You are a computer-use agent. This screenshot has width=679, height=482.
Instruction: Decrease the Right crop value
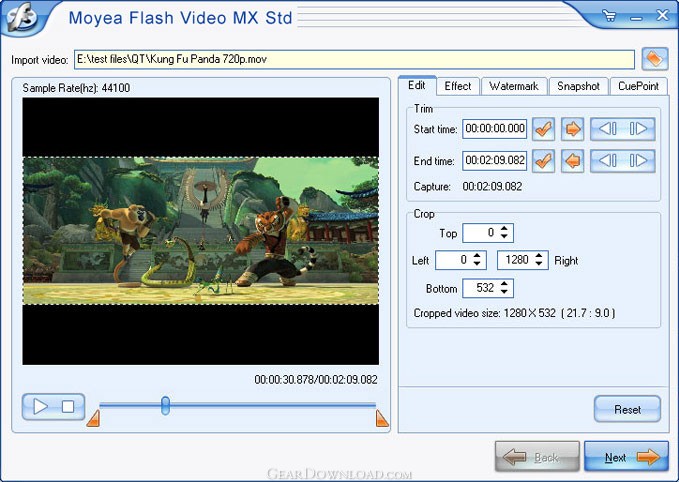coord(539,264)
